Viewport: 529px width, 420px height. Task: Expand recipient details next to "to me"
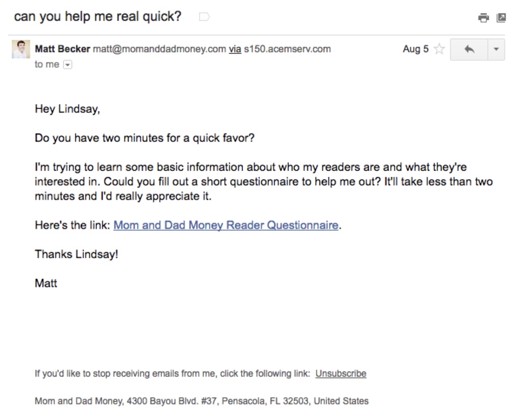tap(68, 64)
